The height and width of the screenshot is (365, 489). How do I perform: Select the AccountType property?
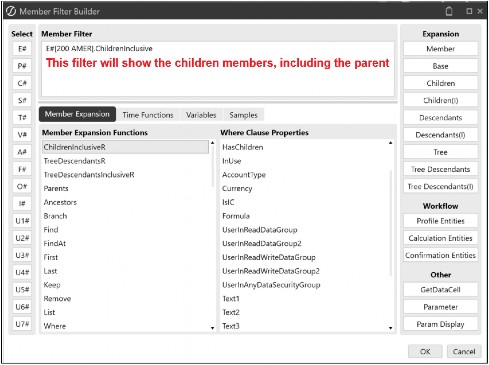click(x=244, y=175)
